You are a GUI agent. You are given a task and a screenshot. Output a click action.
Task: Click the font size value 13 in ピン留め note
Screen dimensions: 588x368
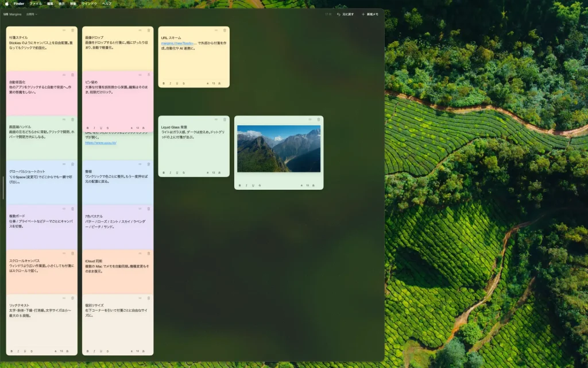(138, 128)
